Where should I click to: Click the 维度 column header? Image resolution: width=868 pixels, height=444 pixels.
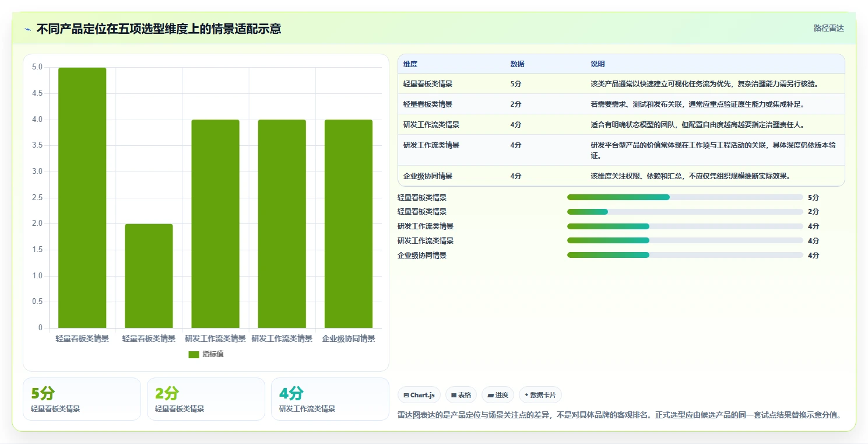(410, 64)
